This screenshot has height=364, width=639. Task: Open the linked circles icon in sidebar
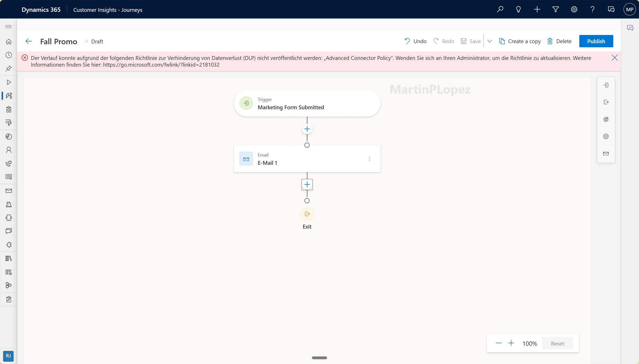tap(8, 285)
